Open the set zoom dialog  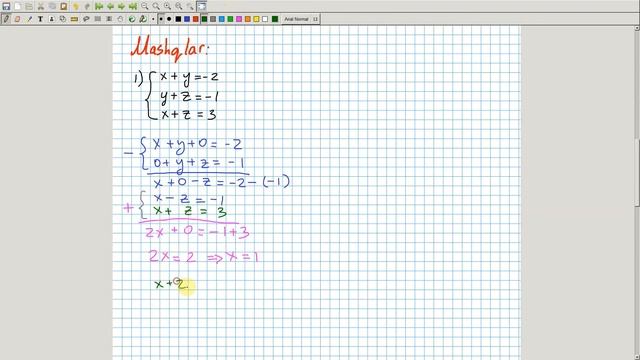click(190, 7)
